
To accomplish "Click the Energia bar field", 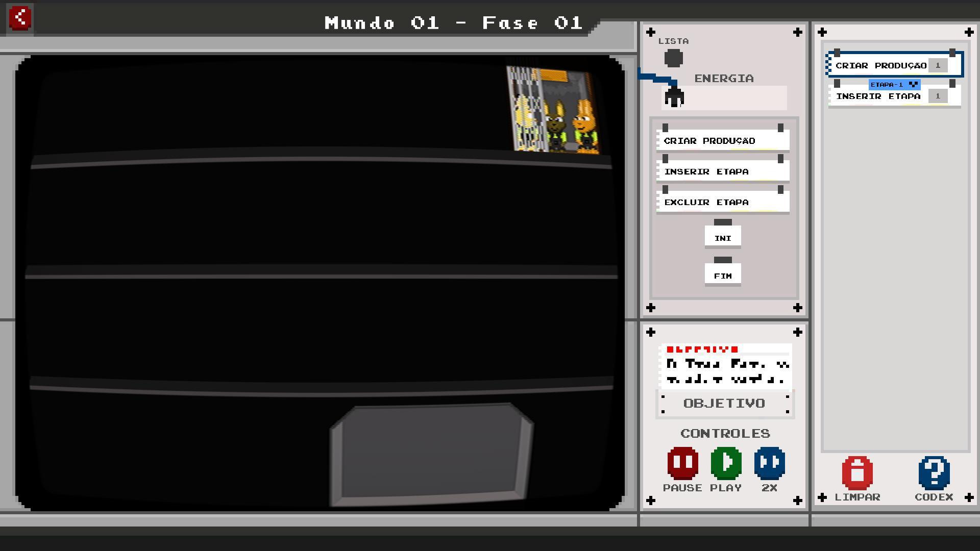I will pyautogui.click(x=724, y=97).
